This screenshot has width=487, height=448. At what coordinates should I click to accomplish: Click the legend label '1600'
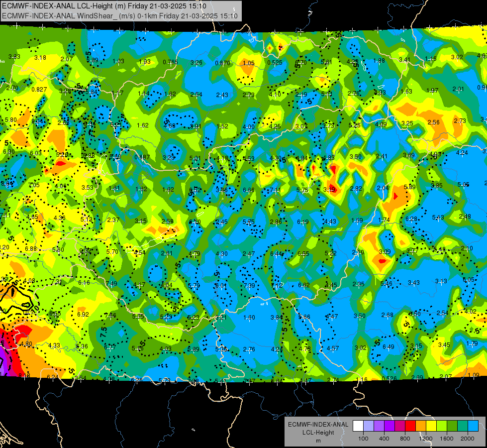pyautogui.click(x=447, y=439)
